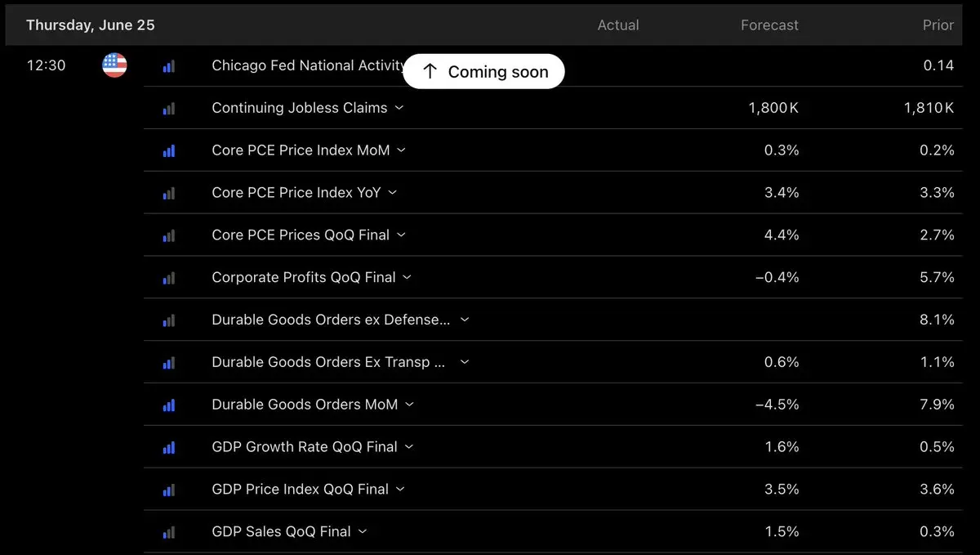
Task: Expand the Durable Goods Orders MoM chevron
Action: click(x=410, y=404)
